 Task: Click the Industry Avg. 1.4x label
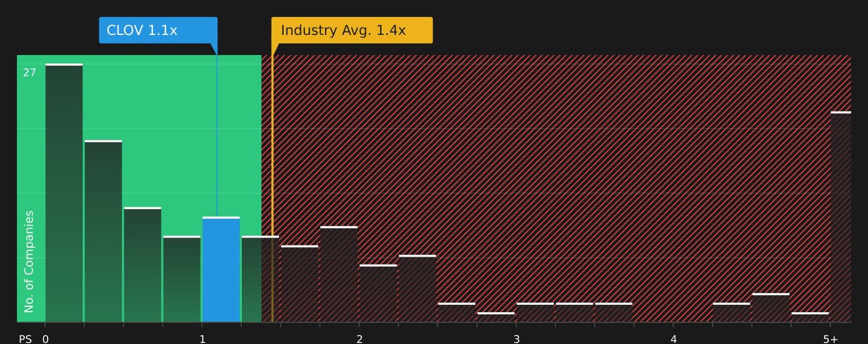[x=352, y=30]
